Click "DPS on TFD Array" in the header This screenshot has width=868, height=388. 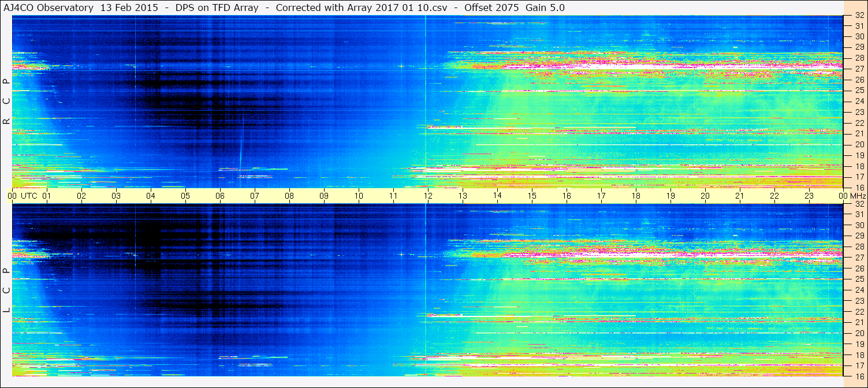(217, 8)
